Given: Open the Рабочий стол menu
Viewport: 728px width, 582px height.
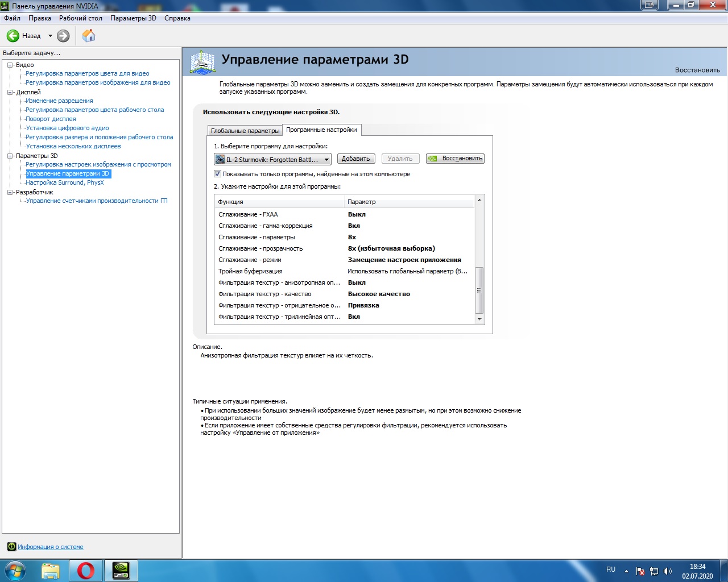Looking at the screenshot, I should 81,18.
